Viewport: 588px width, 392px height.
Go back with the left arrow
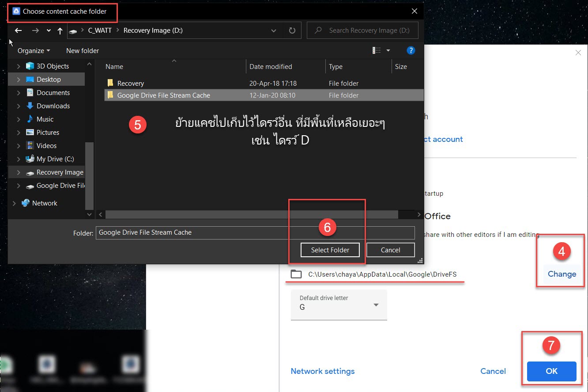tap(18, 30)
